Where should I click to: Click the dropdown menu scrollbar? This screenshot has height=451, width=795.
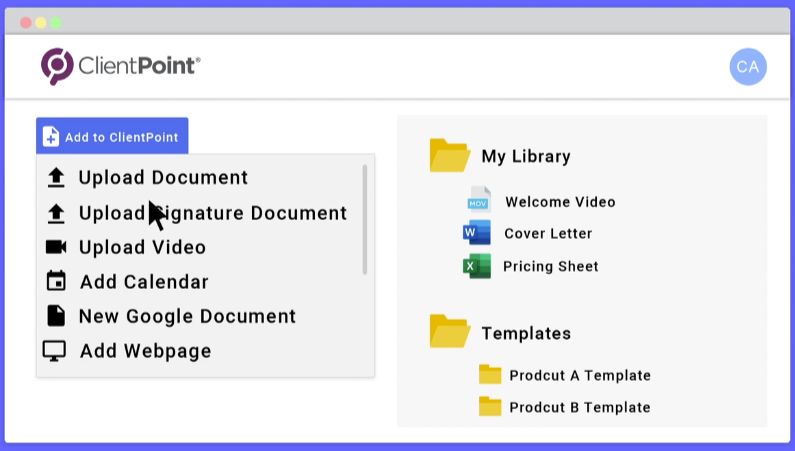pos(365,220)
